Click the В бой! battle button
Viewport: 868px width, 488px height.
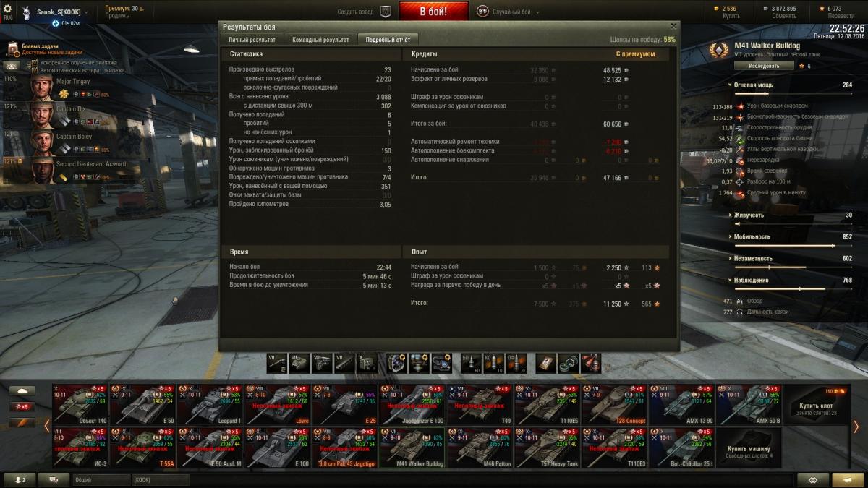[x=433, y=12]
